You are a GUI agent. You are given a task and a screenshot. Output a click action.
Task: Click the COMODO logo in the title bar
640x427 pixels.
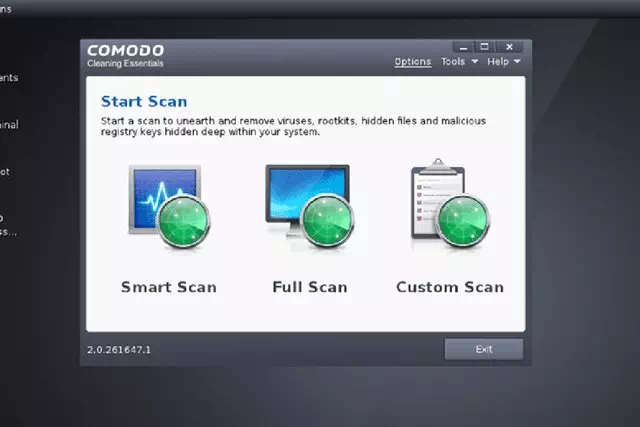coord(125,51)
